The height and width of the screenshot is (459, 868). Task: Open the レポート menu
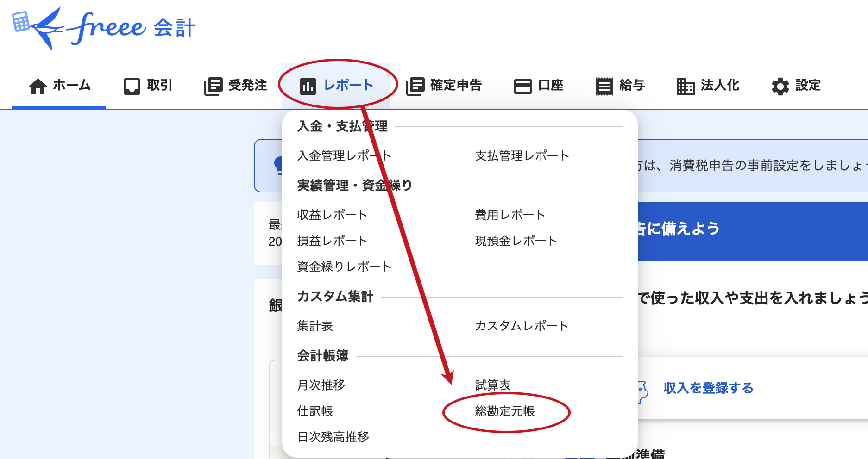coord(336,86)
